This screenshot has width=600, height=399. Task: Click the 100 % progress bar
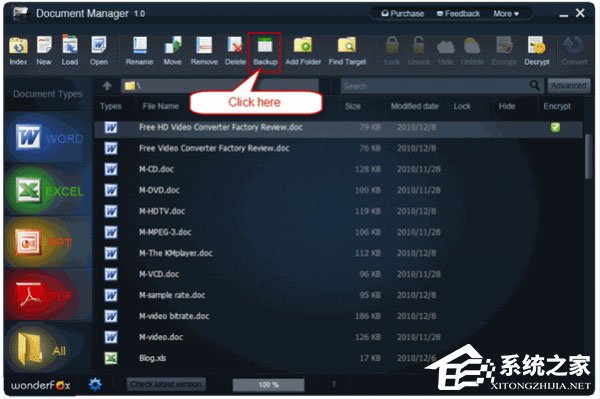click(268, 384)
